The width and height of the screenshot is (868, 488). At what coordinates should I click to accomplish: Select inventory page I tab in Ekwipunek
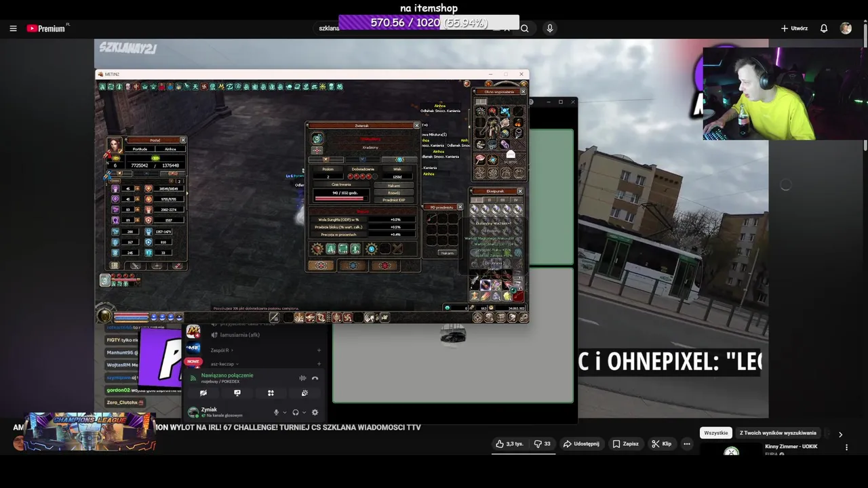(x=478, y=200)
